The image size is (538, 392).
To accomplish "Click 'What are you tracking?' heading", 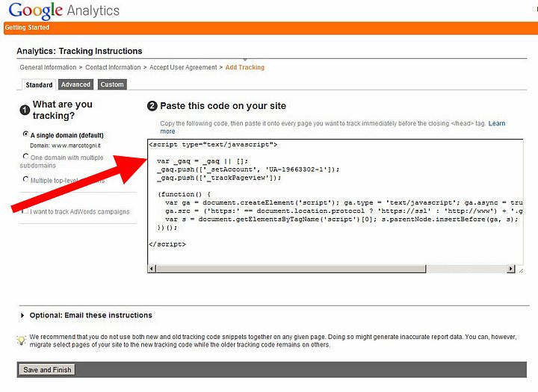I will 63,110.
